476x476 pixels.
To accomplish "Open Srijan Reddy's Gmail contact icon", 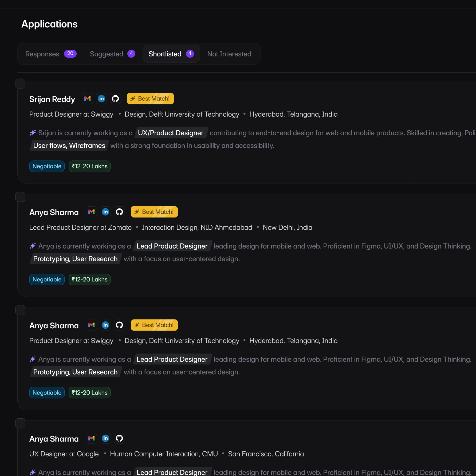I will [x=87, y=99].
